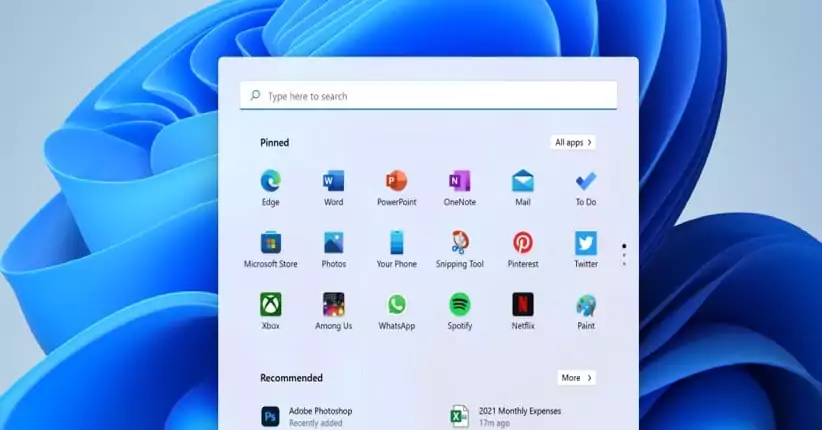Launch the Snipping Tool
822x430 pixels.
(459, 244)
